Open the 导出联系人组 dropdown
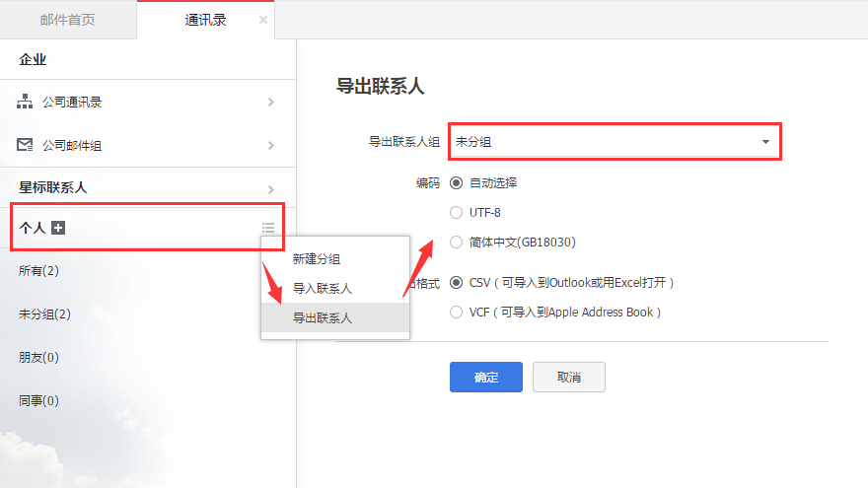This screenshot has width=868, height=488. 615,142
